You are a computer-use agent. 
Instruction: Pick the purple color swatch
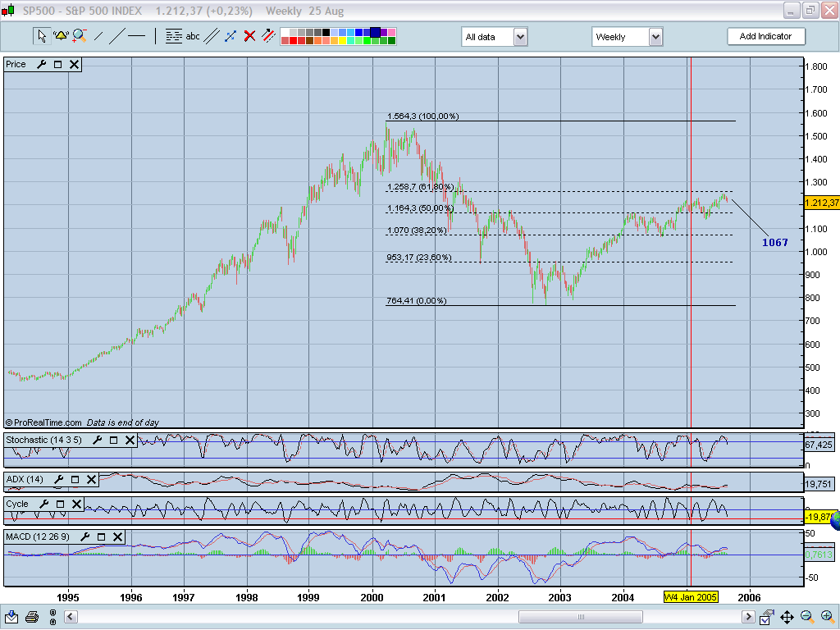384,32
